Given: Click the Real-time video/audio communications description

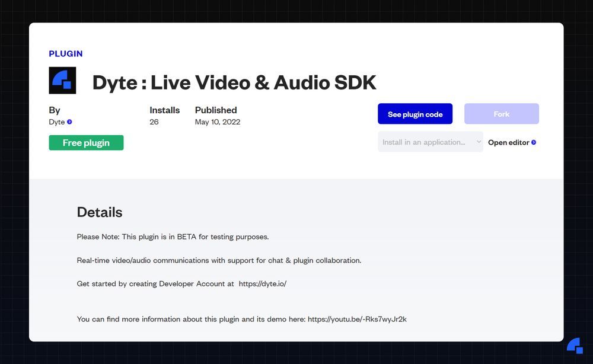Looking at the screenshot, I should coord(219,260).
